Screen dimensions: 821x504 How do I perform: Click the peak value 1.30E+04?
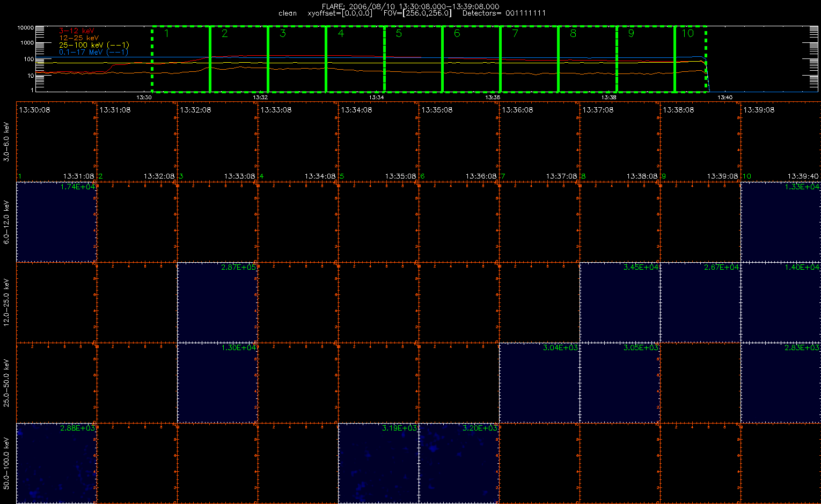pyautogui.click(x=239, y=347)
